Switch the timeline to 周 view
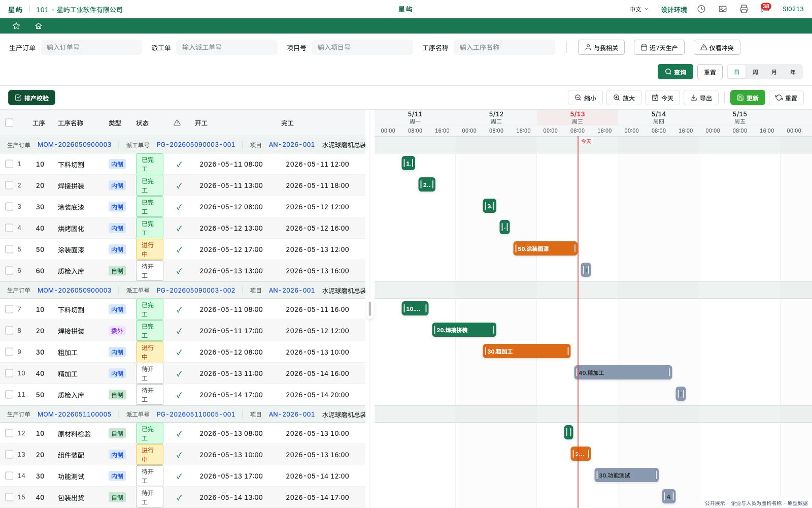This screenshot has height=508, width=812. pyautogui.click(x=755, y=72)
